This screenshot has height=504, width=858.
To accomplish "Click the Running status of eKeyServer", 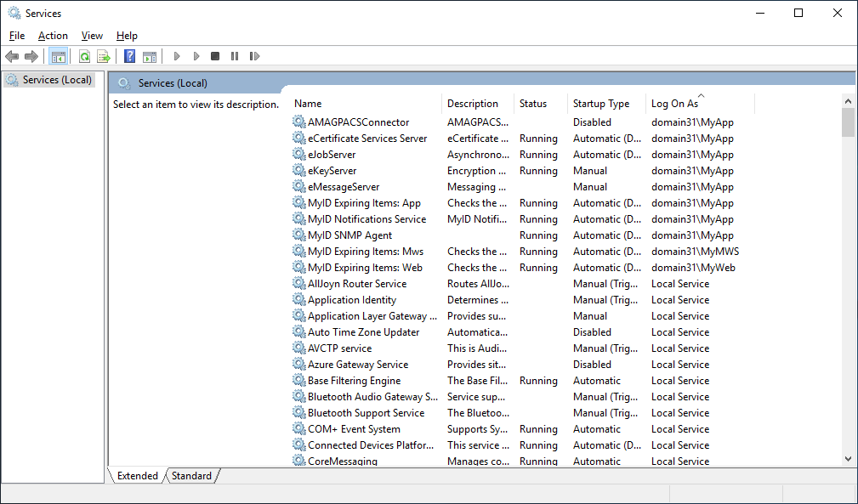I will [x=538, y=171].
